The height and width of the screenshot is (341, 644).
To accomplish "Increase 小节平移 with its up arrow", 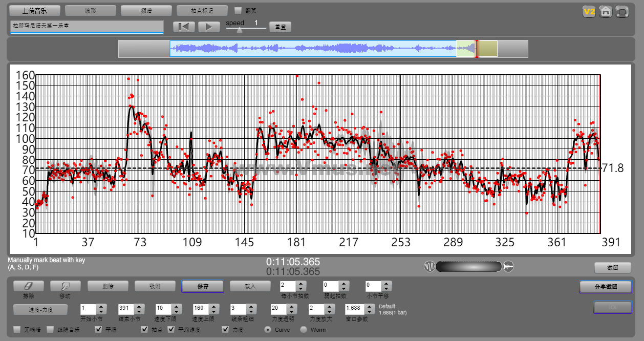I will click(387, 283).
